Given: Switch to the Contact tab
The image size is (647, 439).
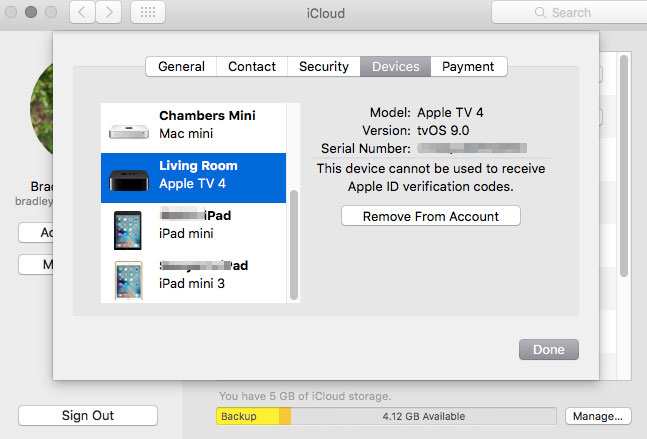Looking at the screenshot, I should 252,66.
